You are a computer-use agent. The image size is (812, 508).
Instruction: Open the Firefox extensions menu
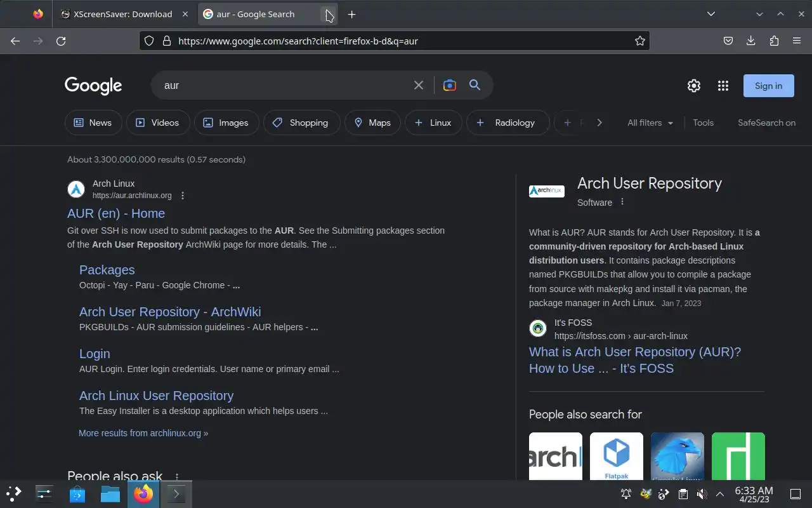[x=774, y=41]
